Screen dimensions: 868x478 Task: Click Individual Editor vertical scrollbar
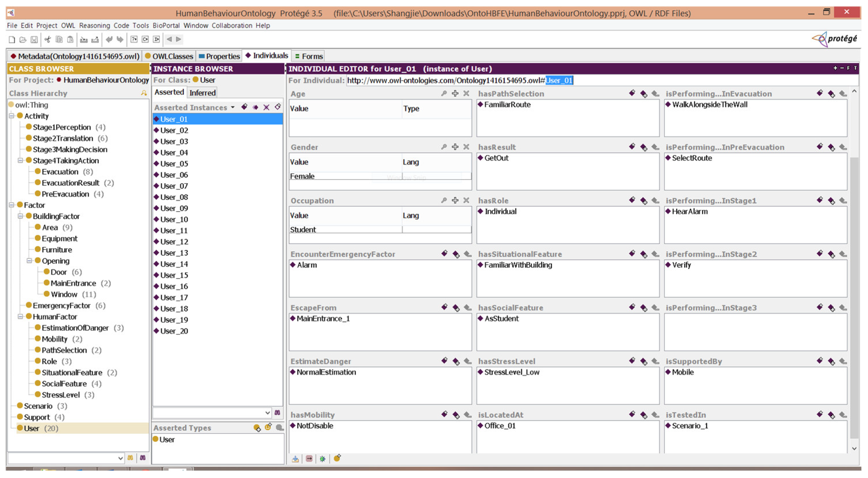(854, 297)
